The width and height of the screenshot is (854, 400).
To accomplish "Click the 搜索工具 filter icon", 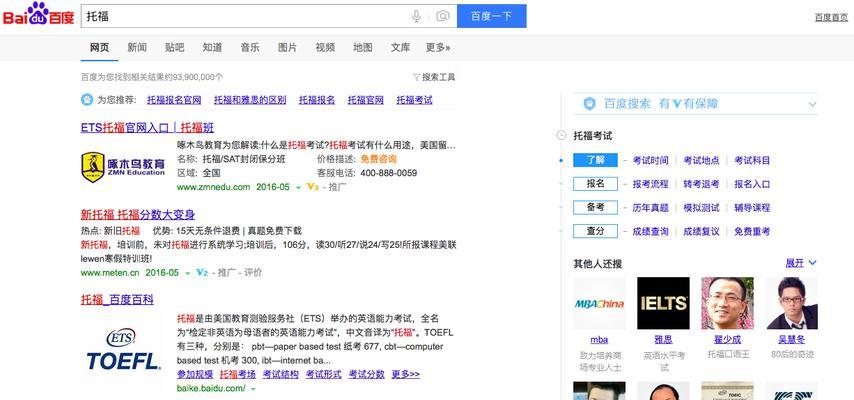I will [x=417, y=77].
